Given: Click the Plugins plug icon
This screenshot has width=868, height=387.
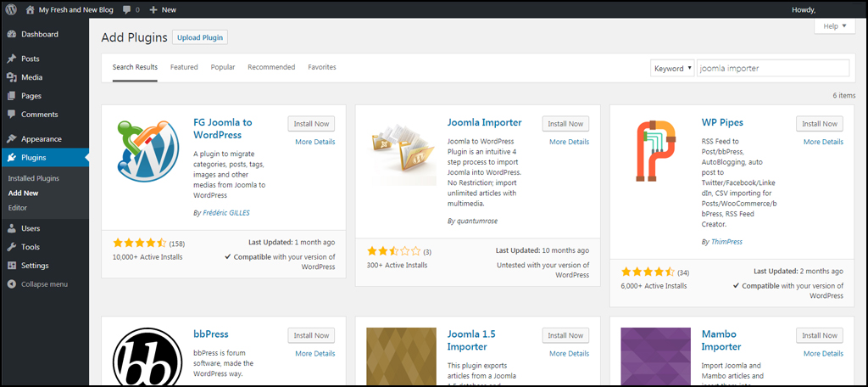Looking at the screenshot, I should [12, 158].
